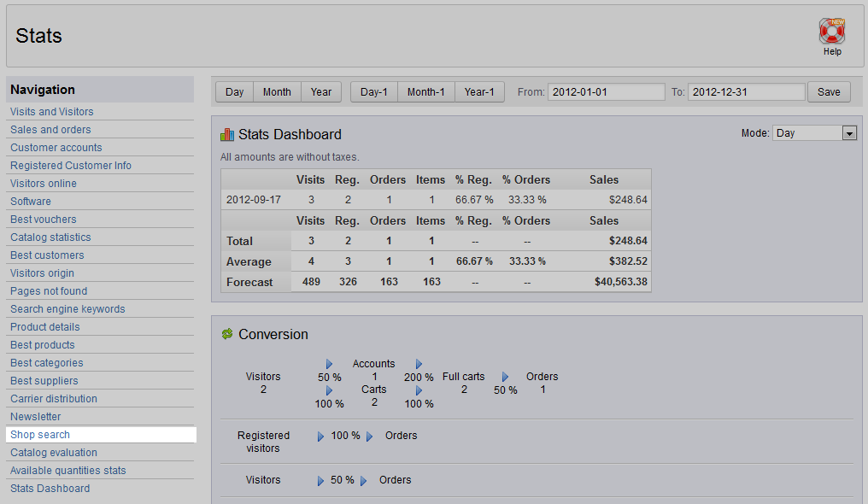Screen dimensions: 868x504
Task: Open the Help lifebuoy icon
Action: point(831,32)
